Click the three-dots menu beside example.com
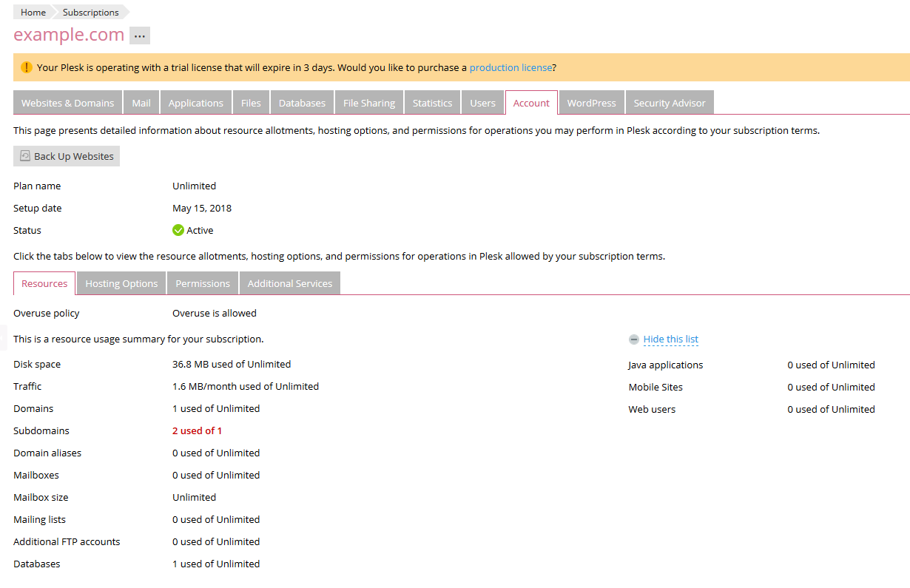Screen dimensions: 910x588 [140, 36]
